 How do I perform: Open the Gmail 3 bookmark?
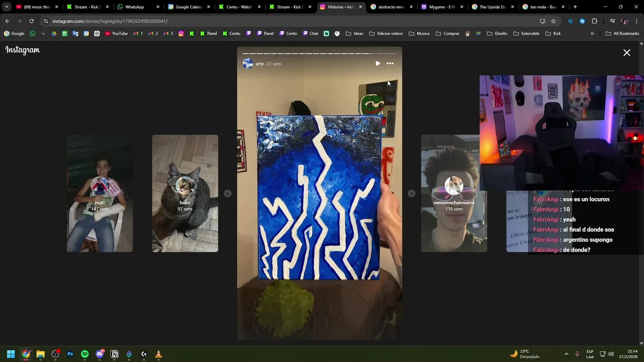pos(169,34)
